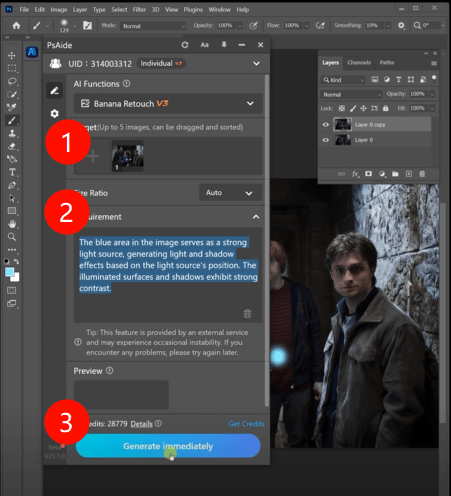This screenshot has height=496, width=451.
Task: Open the layer Opacity dropdown arrow
Action: (432, 94)
